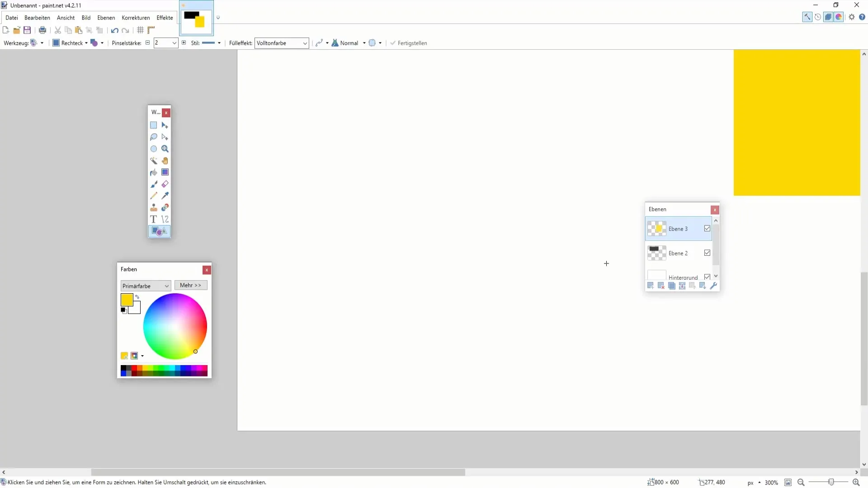Increase brush width with plus button
Image resolution: width=868 pixels, height=488 pixels.
point(184,42)
